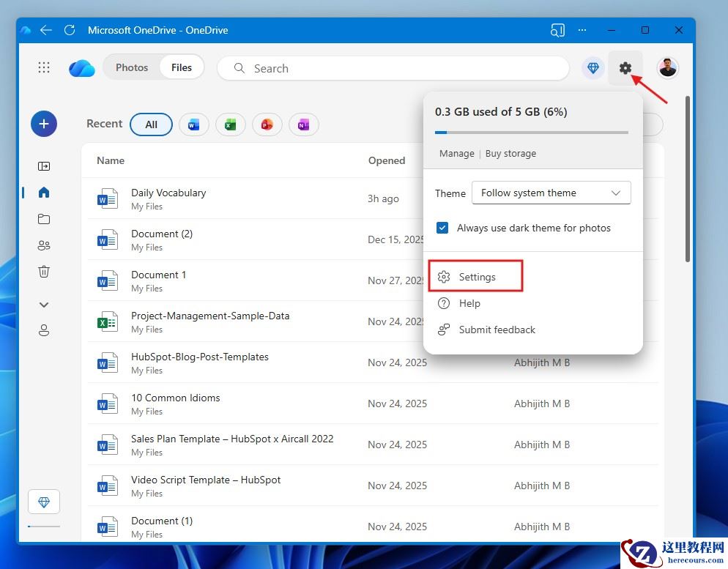Open the Recycle bin from the sidebar
This screenshot has width=728, height=569.
pos(44,272)
